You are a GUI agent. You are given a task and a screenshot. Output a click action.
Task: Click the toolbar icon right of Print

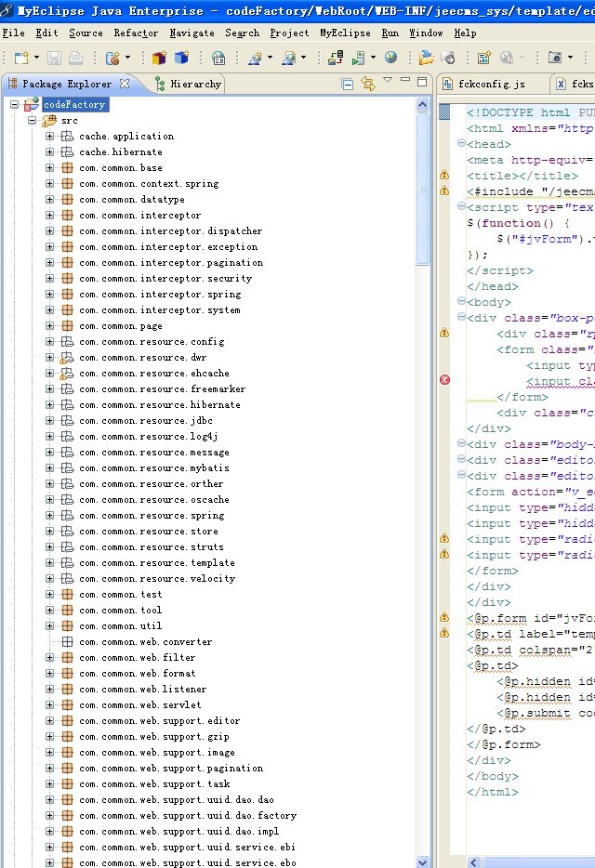(112, 58)
